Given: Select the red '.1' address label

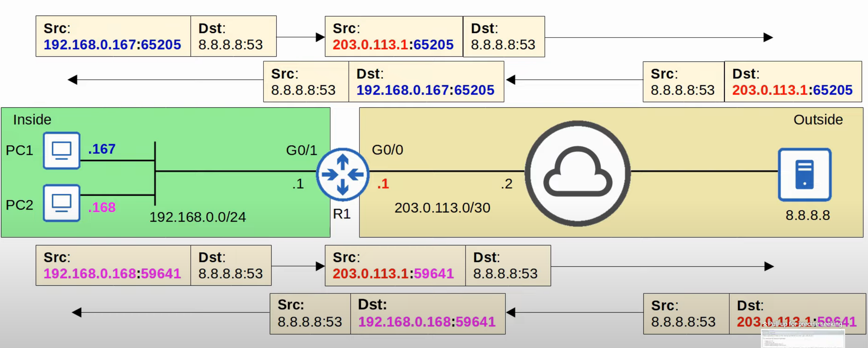Looking at the screenshot, I should [x=383, y=184].
